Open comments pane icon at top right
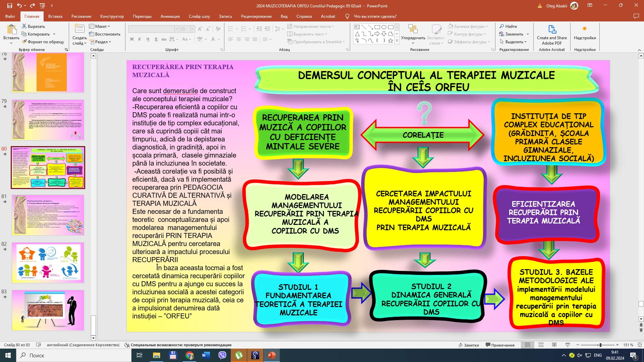The width and height of the screenshot is (644, 362). pyautogui.click(x=636, y=16)
